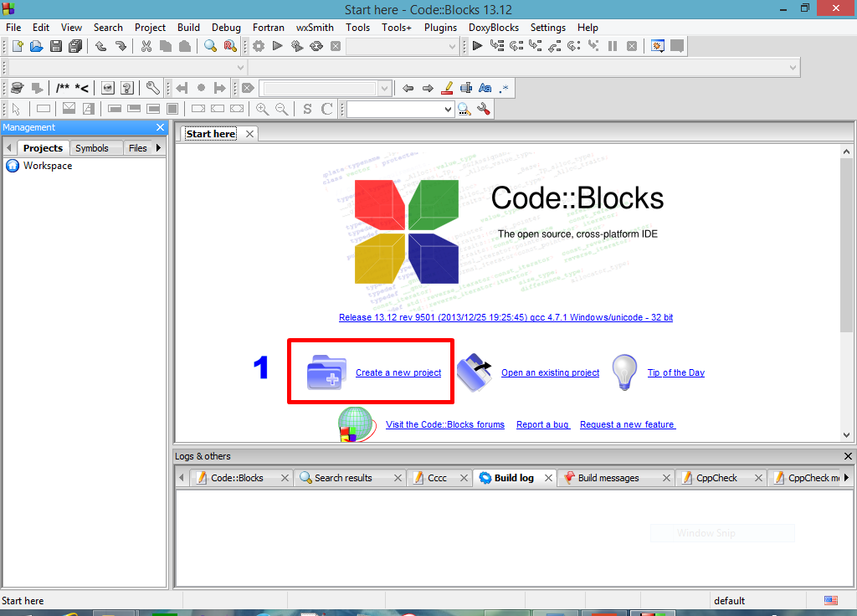Click the Build gear icon
This screenshot has height=616, width=857.
coord(259,47)
